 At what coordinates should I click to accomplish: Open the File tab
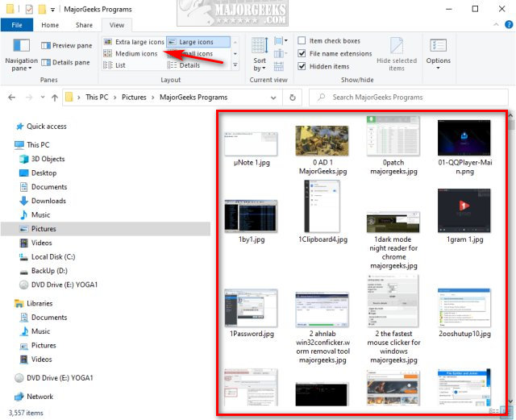tap(17, 25)
